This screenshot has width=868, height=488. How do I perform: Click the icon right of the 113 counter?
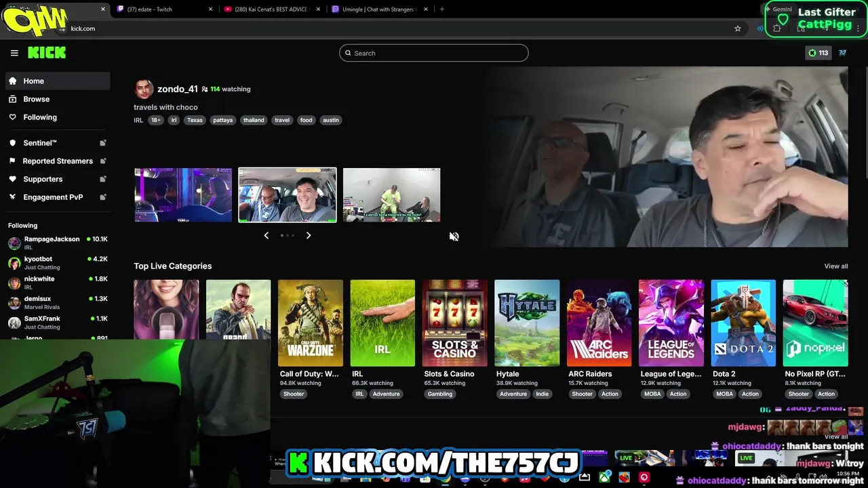coord(843,53)
